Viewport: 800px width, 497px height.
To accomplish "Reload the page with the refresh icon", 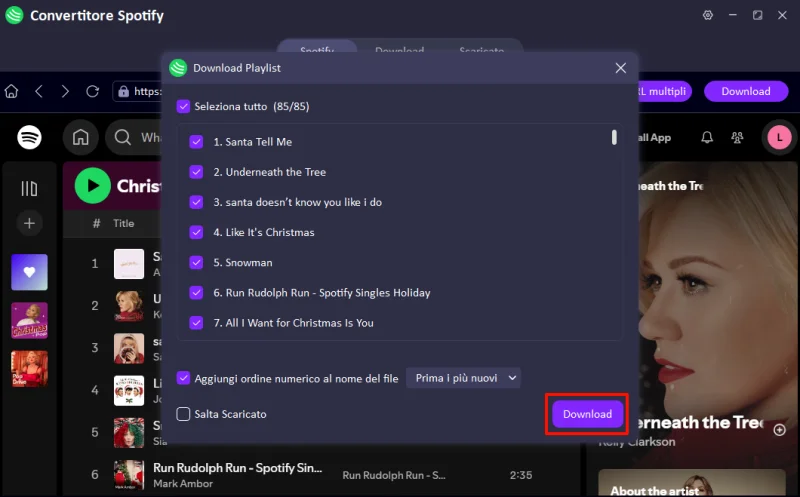I will point(92,91).
